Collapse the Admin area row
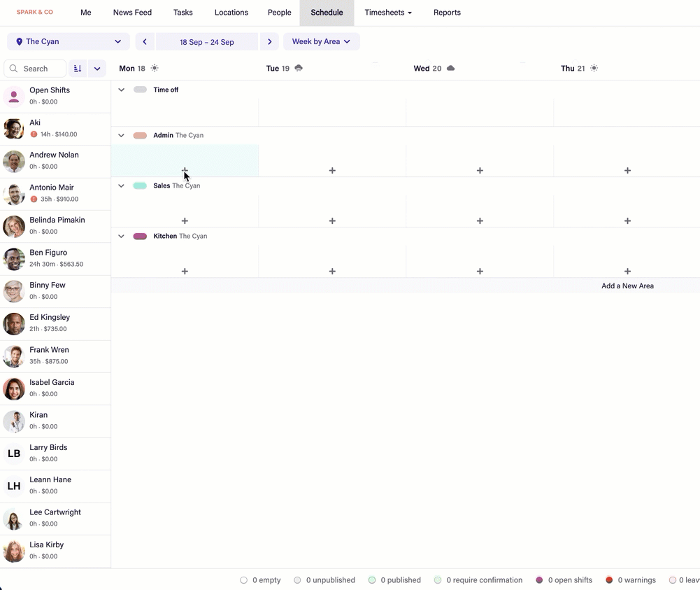Screen dimensions: 700x590 121,135
